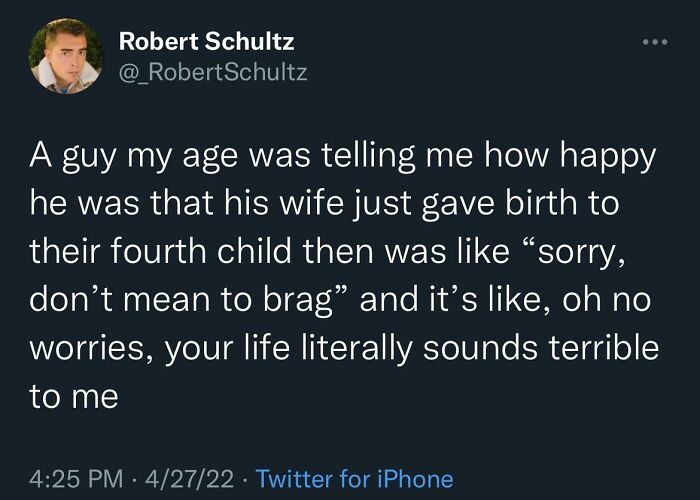Click Robert Schultz's profile avatar

[x=63, y=57]
